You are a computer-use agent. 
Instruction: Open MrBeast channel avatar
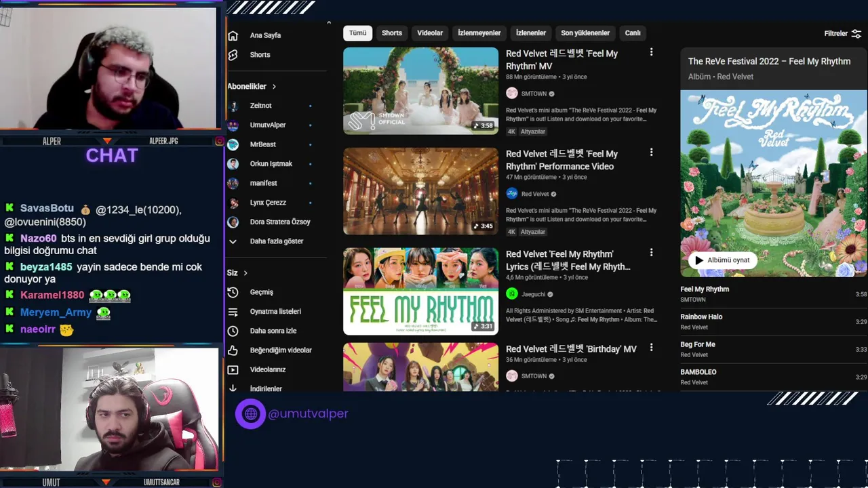(x=233, y=144)
